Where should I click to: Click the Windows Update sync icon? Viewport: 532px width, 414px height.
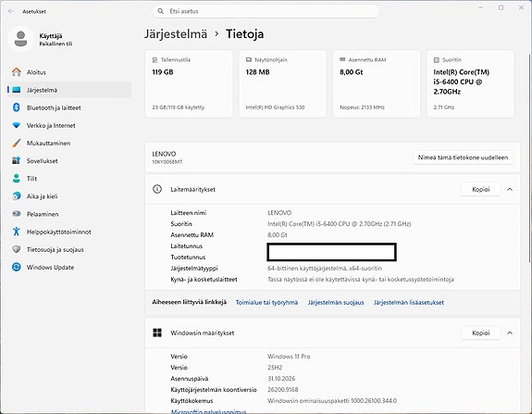pyautogui.click(x=16, y=267)
